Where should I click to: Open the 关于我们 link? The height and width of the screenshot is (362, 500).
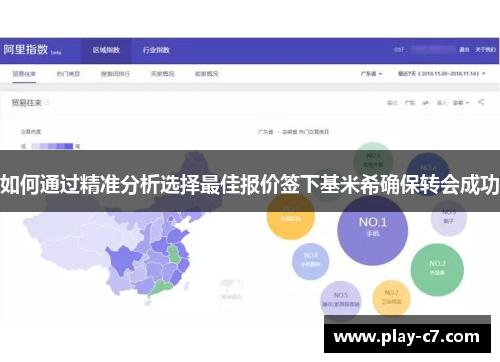(x=485, y=50)
